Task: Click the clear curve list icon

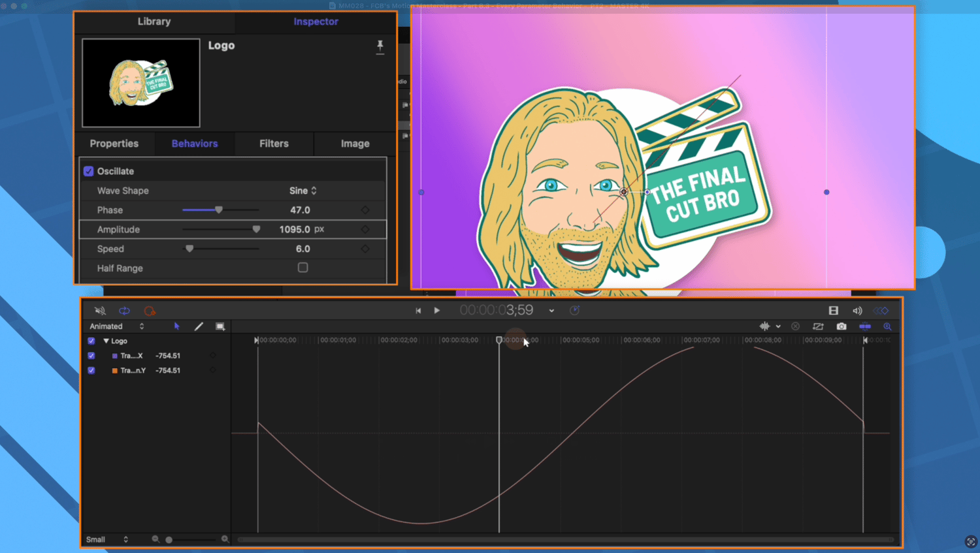Action: 795,326
